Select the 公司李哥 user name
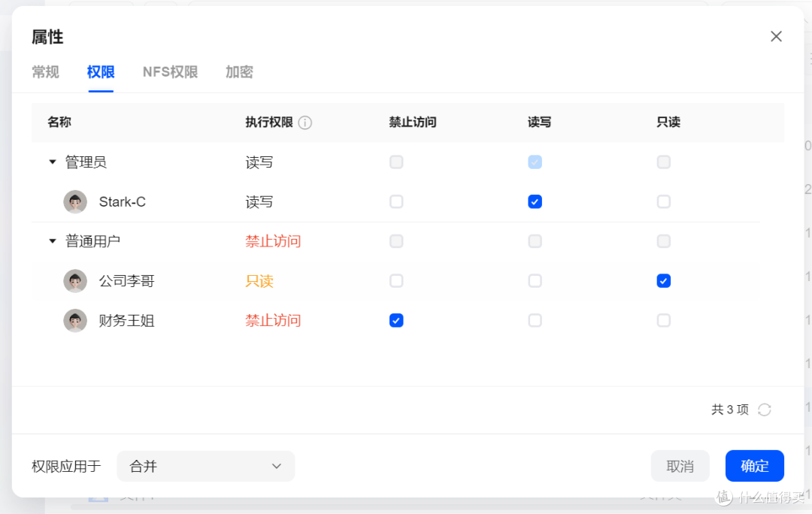The image size is (812, 514). pos(127,281)
